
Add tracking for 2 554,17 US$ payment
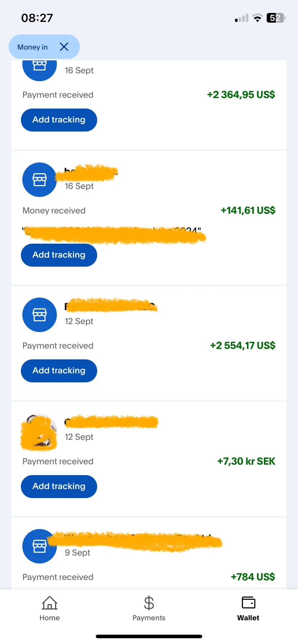point(59,371)
